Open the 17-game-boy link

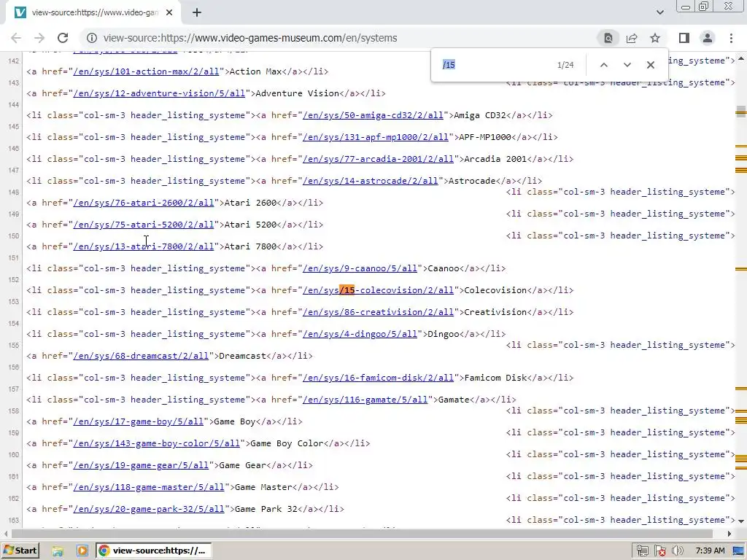138,422
